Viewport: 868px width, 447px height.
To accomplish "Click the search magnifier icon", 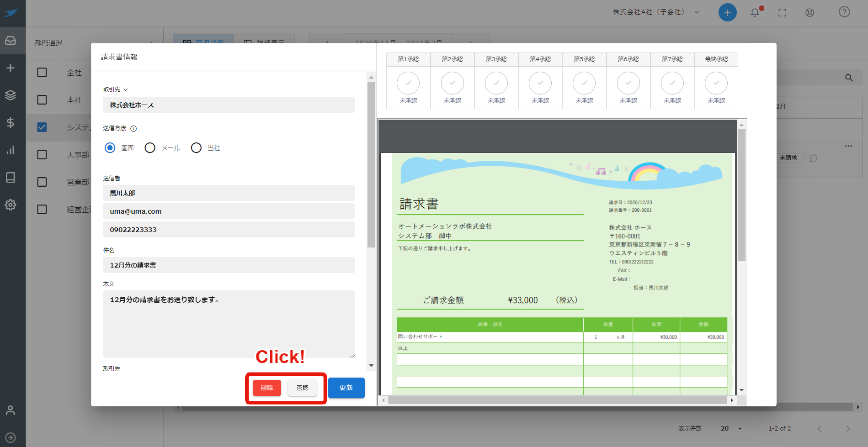I will point(849,78).
